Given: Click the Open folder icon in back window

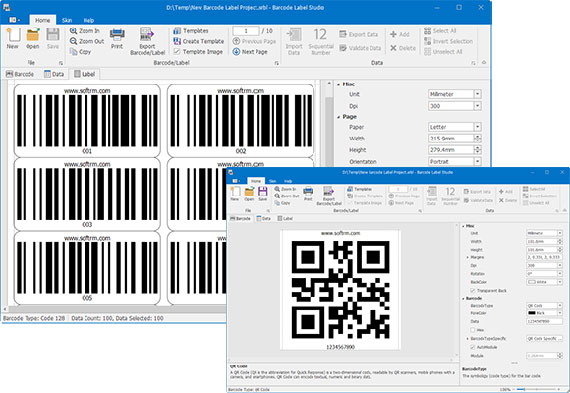Looking at the screenshot, I should pos(33,38).
